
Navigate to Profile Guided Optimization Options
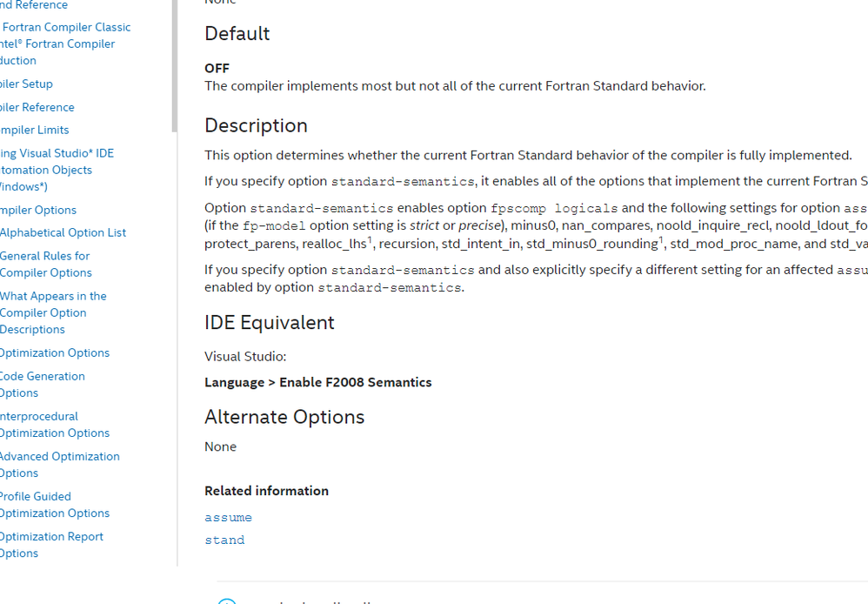[x=54, y=505]
